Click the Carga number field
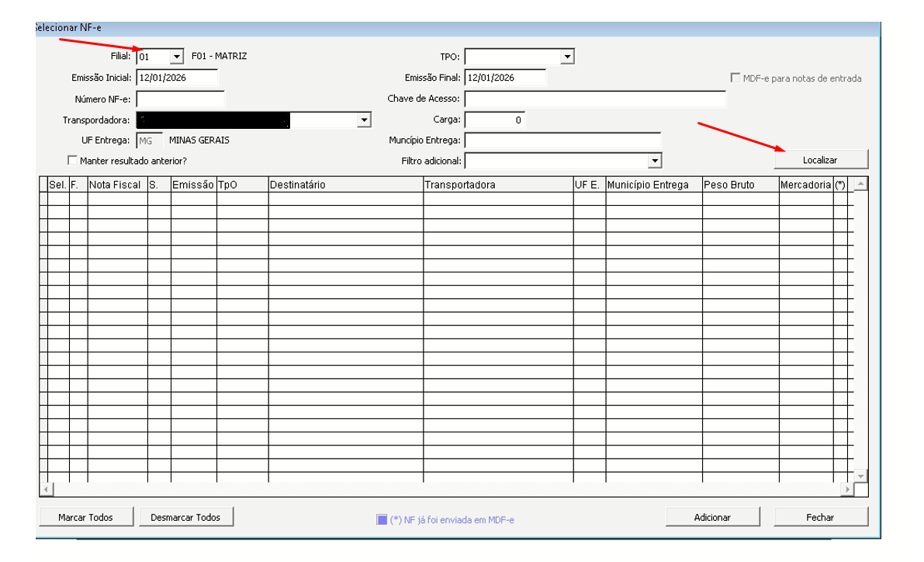The image size is (924, 562). 494,120
